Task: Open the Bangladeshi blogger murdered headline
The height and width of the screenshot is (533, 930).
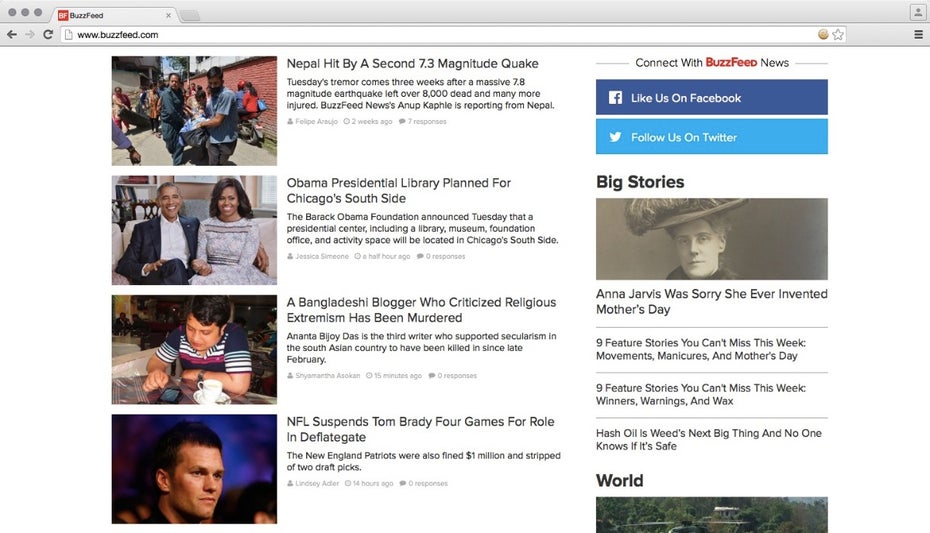Action: coord(421,309)
